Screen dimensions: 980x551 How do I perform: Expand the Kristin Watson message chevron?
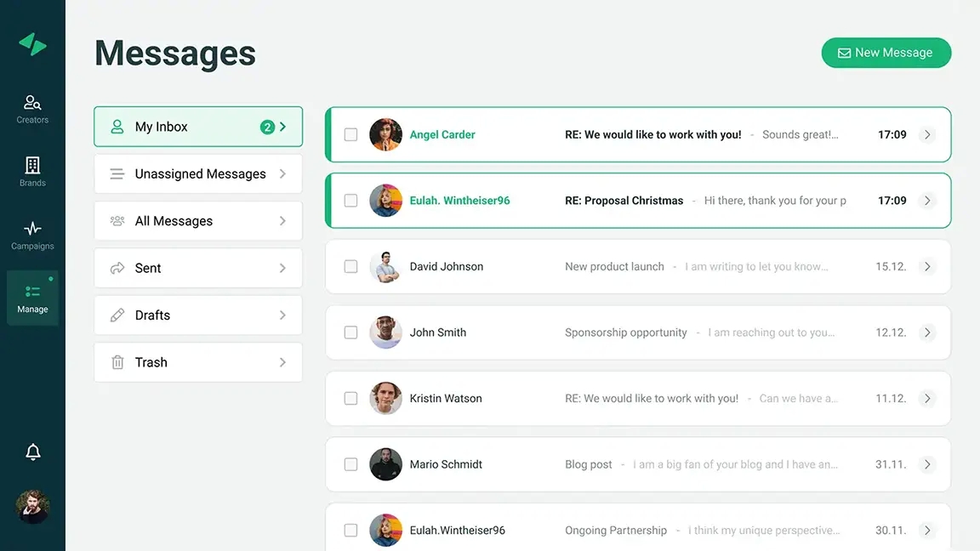pos(927,398)
